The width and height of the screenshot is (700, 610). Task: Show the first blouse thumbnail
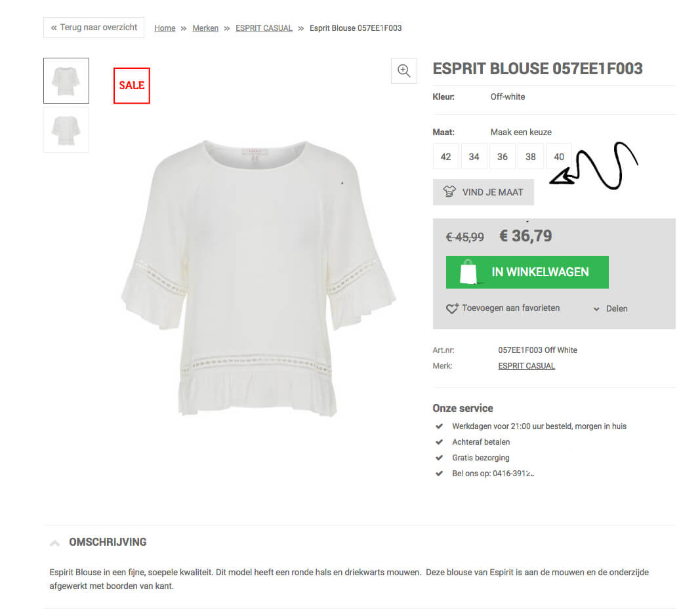point(66,81)
